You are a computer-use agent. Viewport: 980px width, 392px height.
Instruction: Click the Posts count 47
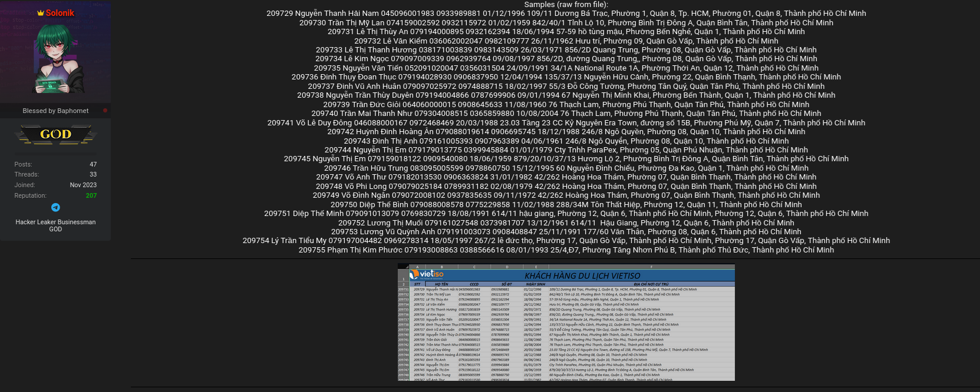click(x=93, y=164)
